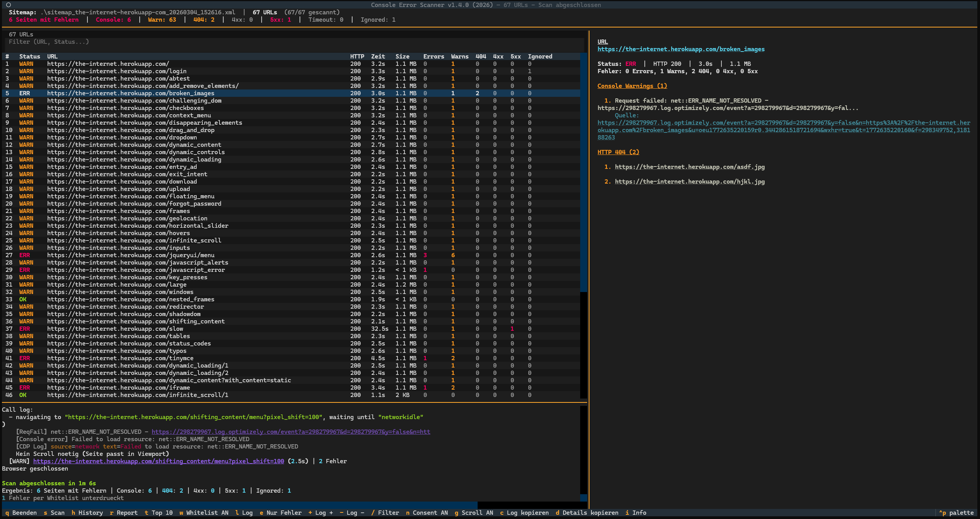Sort by the Warns column header

[x=459, y=57]
